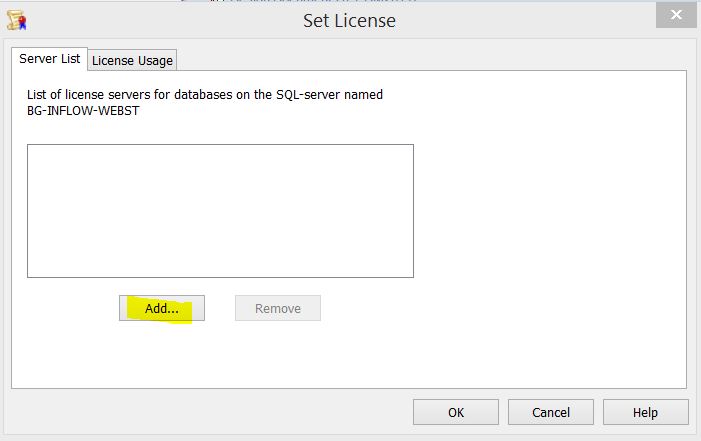Screen dimensions: 701x441
Task: Click inside the empty license server list box
Action: coord(220,210)
